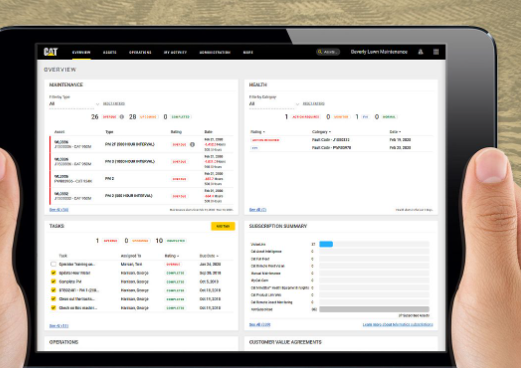Viewport: 521px width, 368px height.
Task: Click the blue VisionLink subscription bar
Action: 326,244
